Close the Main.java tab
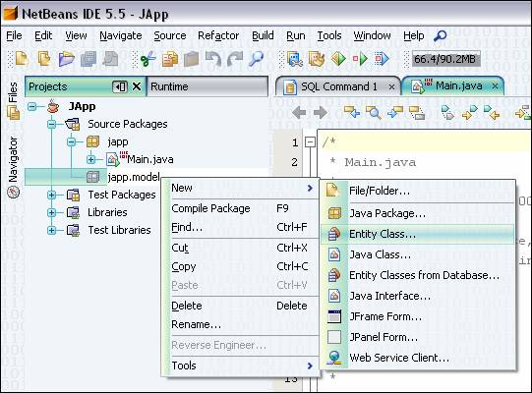Image resolution: width=532 pixels, height=393 pixels. pos(495,86)
